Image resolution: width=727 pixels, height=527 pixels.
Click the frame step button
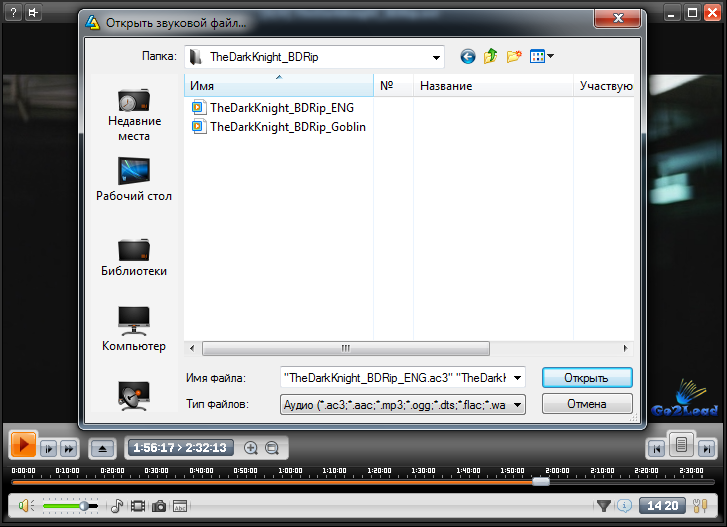[x=48, y=449]
